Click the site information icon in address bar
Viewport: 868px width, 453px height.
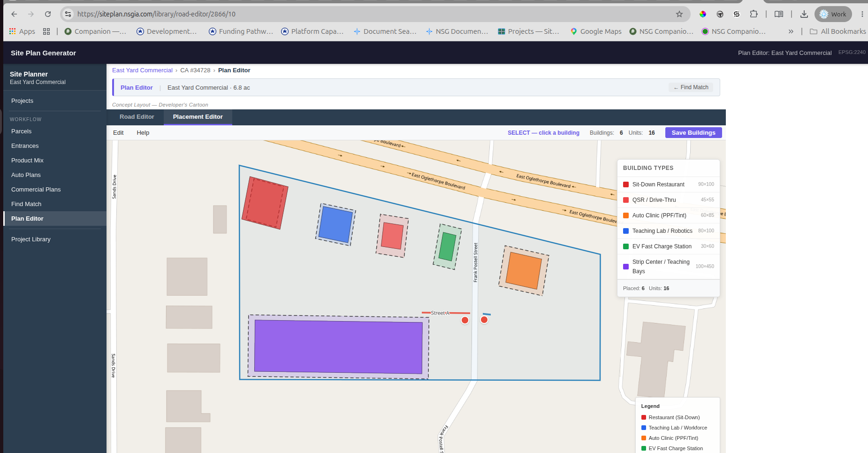click(x=68, y=14)
